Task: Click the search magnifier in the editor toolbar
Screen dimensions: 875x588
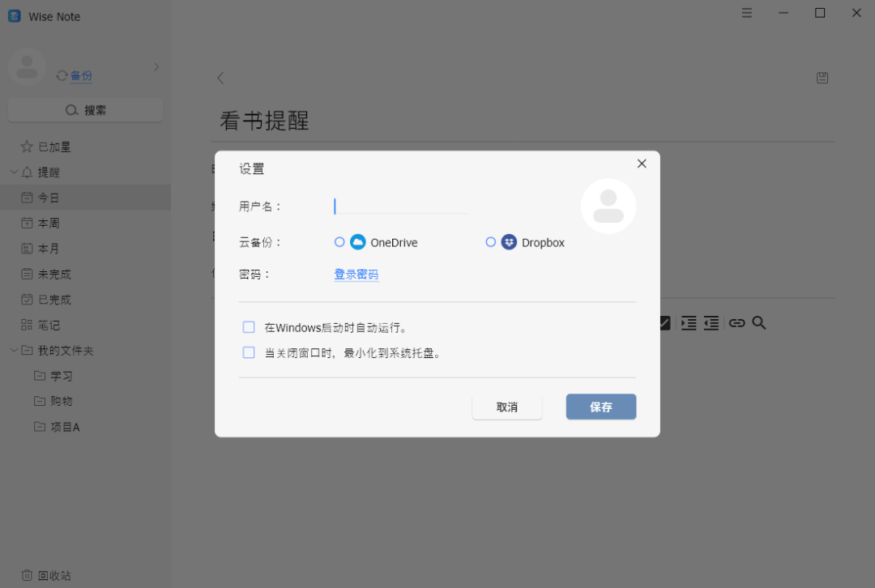Action: point(759,322)
